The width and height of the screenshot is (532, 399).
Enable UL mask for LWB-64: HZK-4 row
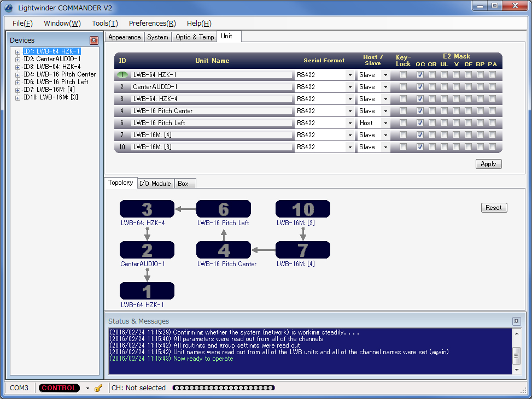click(x=444, y=99)
